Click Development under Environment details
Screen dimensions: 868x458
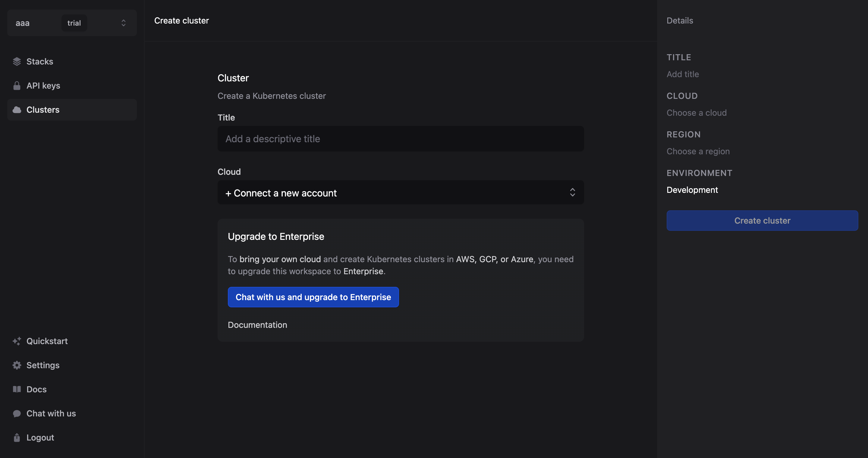(x=692, y=190)
